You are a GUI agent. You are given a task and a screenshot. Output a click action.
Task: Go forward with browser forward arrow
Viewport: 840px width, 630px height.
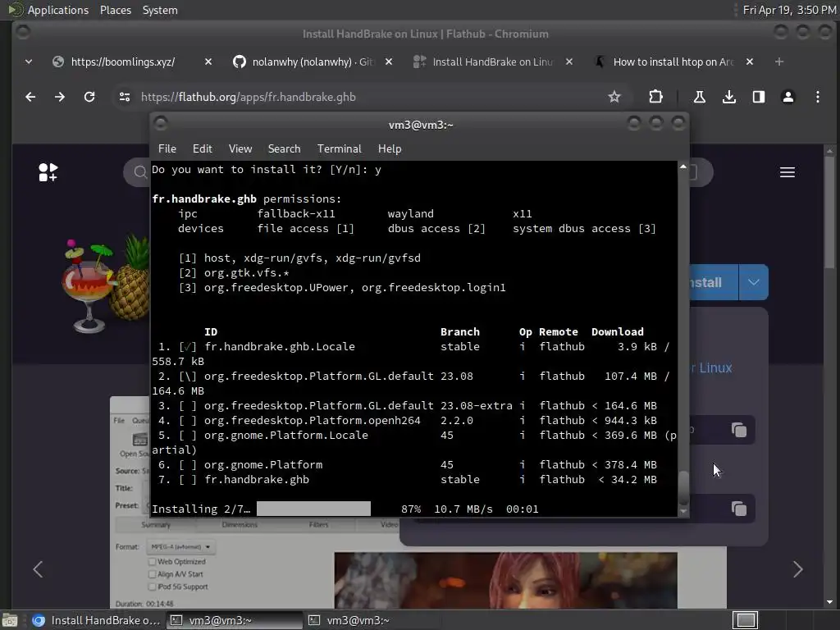(x=60, y=97)
